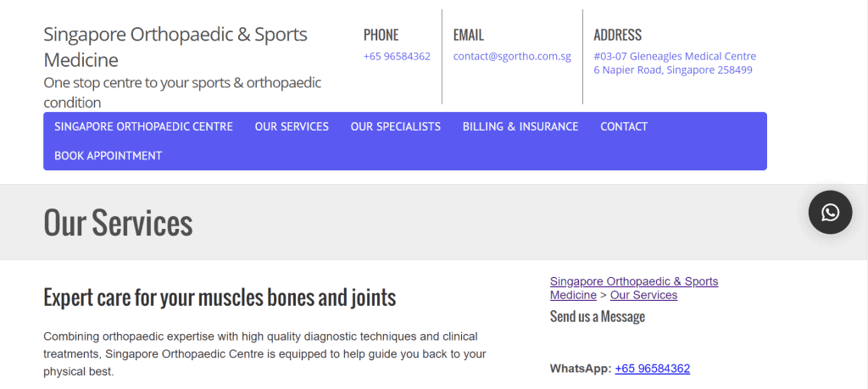
Task: Click the Send us a Message heading
Action: pos(598,316)
